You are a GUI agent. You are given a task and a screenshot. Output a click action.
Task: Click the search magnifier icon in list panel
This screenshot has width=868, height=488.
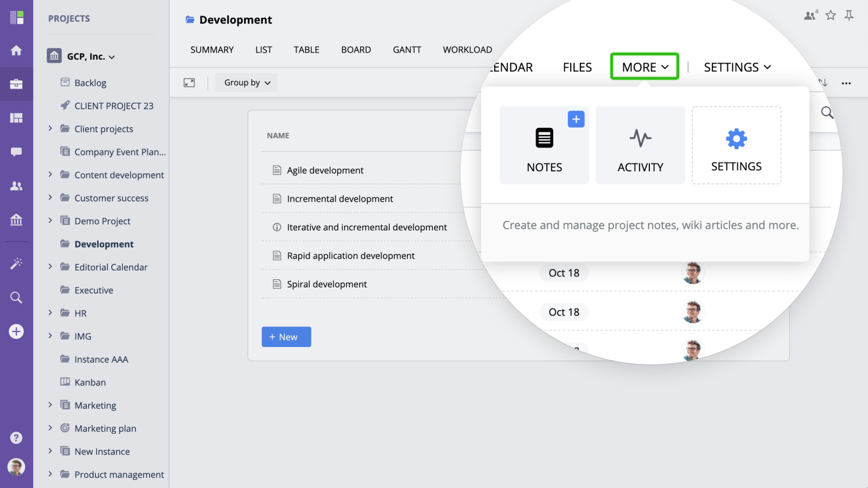(827, 112)
